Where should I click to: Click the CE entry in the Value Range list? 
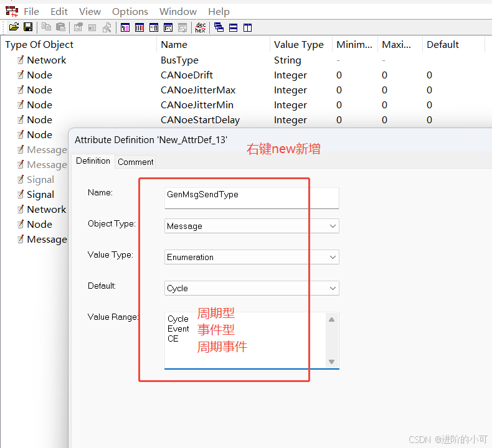click(x=173, y=338)
